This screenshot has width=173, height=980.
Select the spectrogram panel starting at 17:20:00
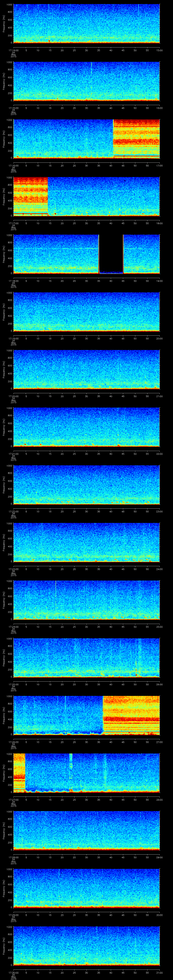(x=86, y=370)
